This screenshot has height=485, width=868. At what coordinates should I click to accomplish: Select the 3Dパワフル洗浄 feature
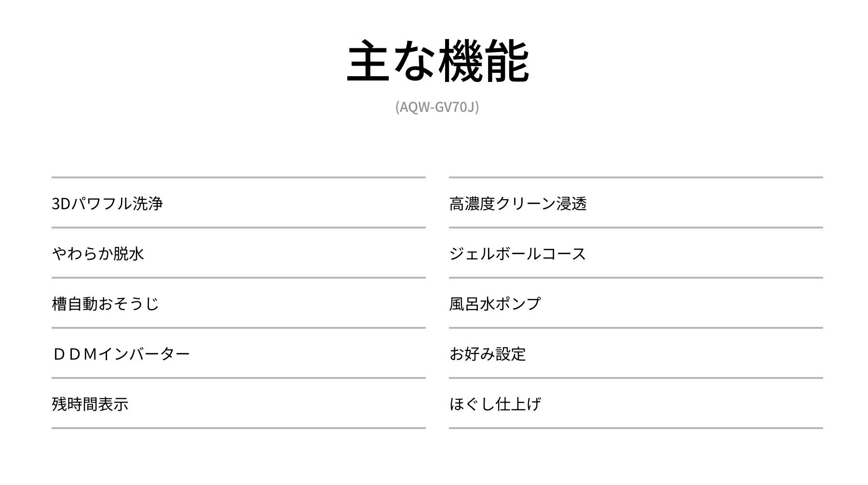click(107, 203)
